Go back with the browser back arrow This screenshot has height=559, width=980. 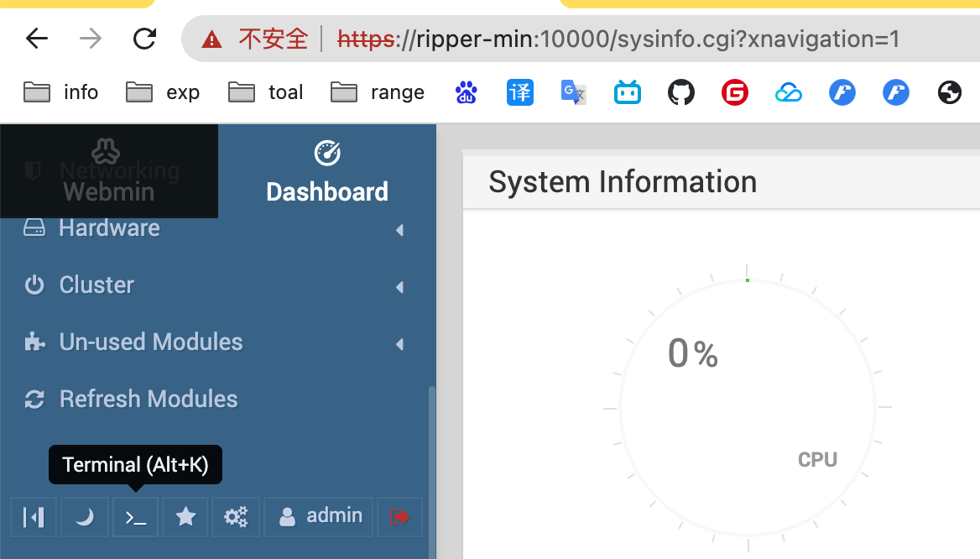tap(37, 39)
